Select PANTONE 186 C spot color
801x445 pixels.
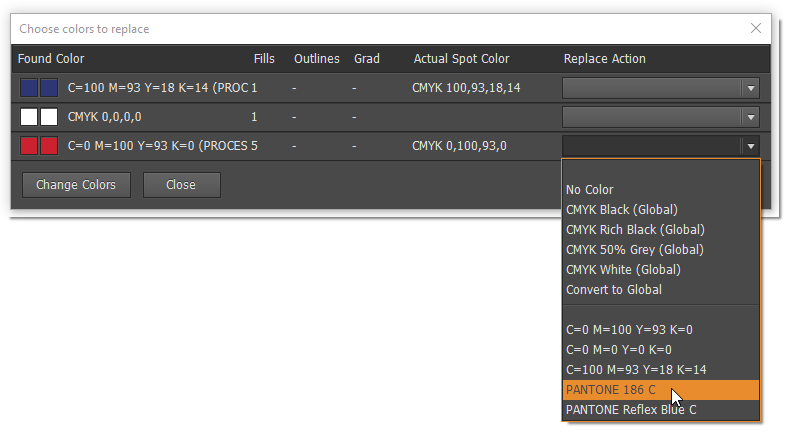pyautogui.click(x=612, y=389)
